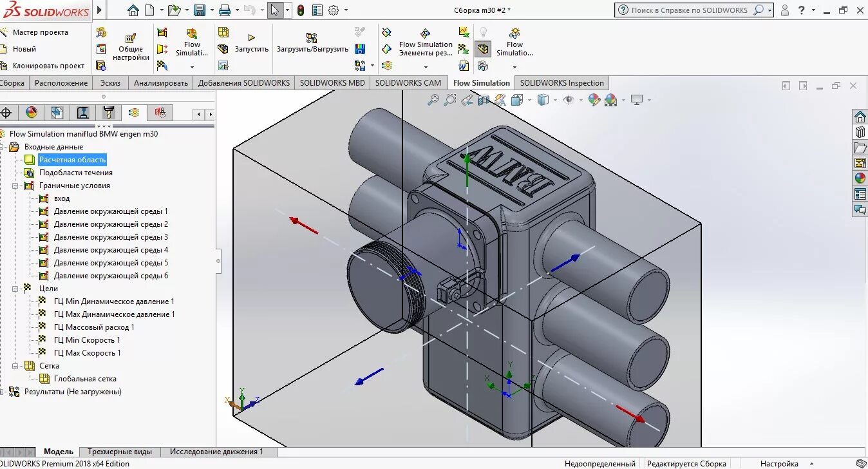This screenshot has height=469, width=868.
Task: Open the File Explorer folder in the task pane
Action: coord(860,148)
